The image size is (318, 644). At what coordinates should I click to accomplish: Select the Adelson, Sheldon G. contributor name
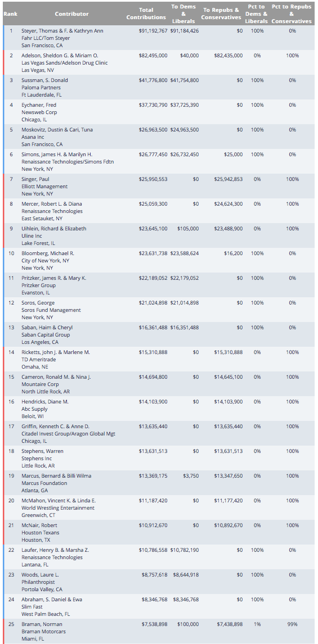pyautogui.click(x=60, y=56)
